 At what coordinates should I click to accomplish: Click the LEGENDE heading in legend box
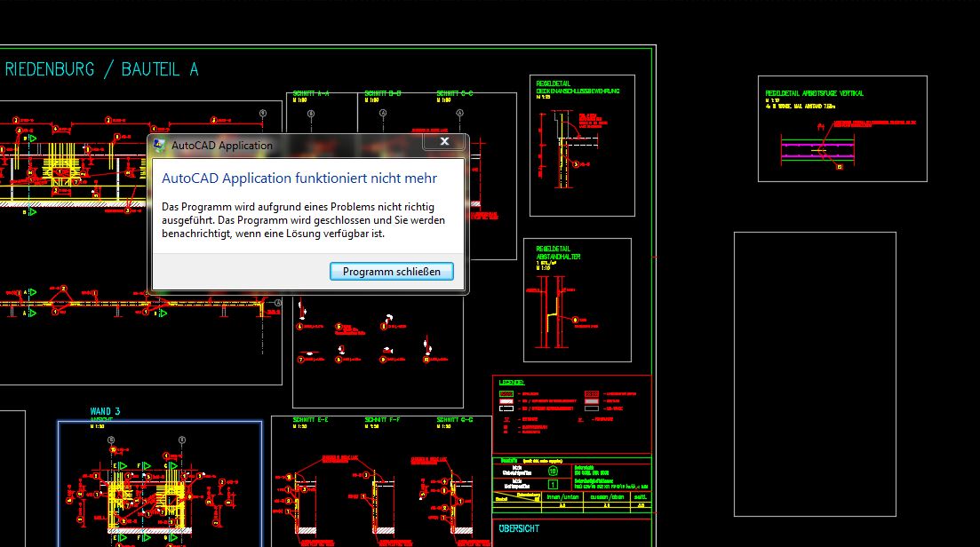511,382
